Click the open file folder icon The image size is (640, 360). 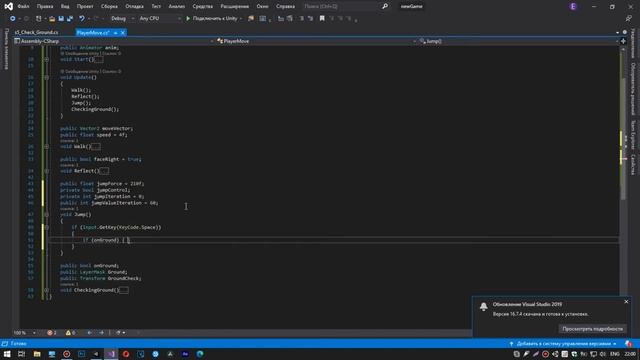point(52,18)
